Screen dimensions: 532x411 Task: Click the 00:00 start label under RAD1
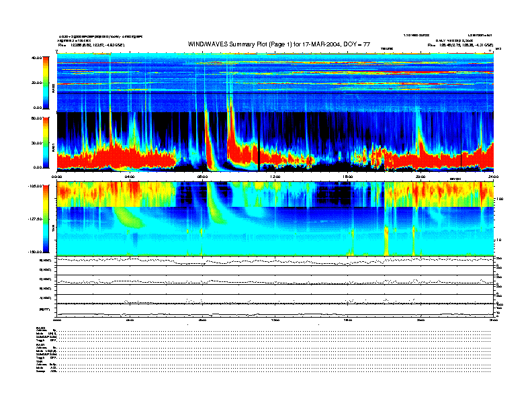58,177
